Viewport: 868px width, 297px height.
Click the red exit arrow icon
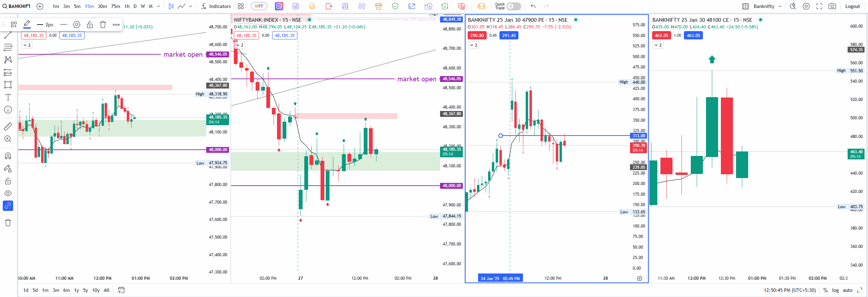tap(329, 6)
